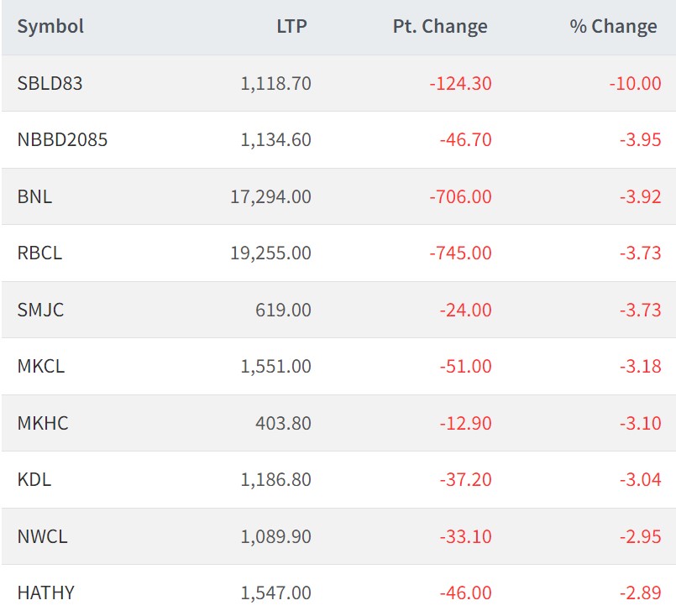
Task: Click the SMJC symbol
Action: pyautogui.click(x=40, y=310)
